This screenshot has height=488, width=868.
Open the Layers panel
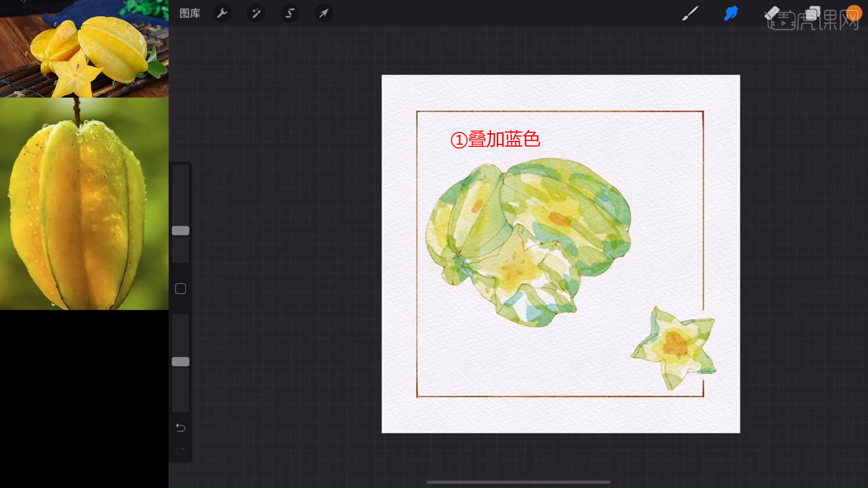[x=812, y=14]
